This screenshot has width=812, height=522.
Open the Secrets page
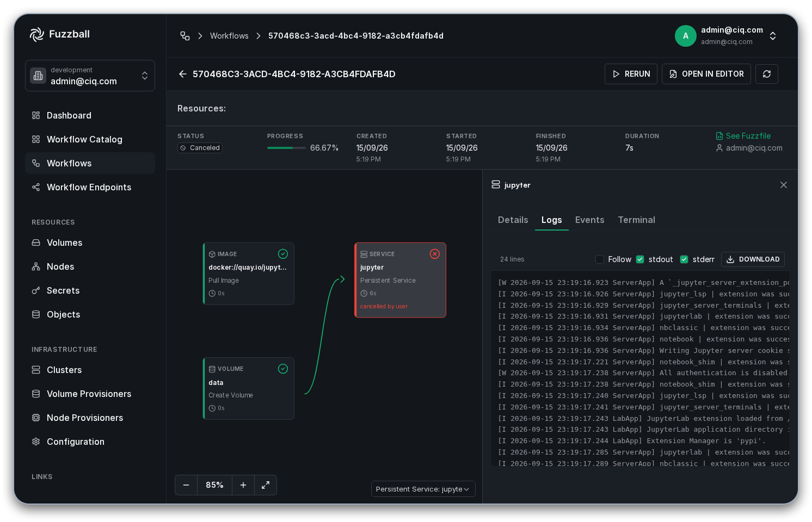(90, 290)
